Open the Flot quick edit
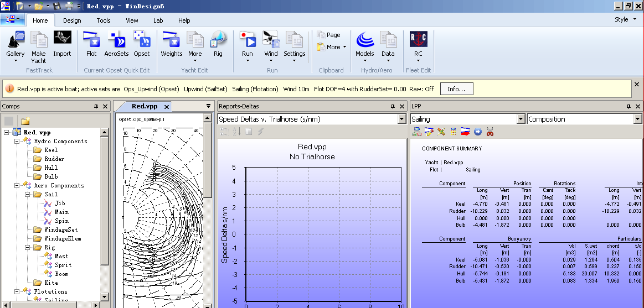 point(91,44)
